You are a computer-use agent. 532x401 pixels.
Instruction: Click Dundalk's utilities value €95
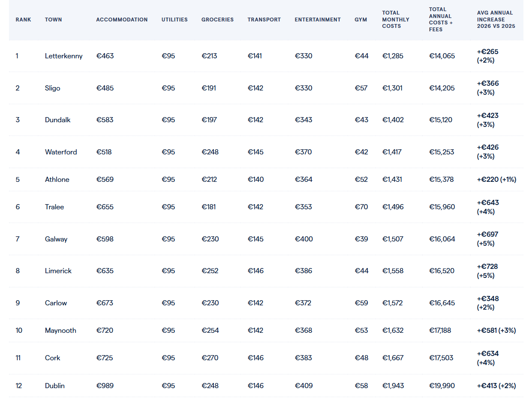pos(168,120)
